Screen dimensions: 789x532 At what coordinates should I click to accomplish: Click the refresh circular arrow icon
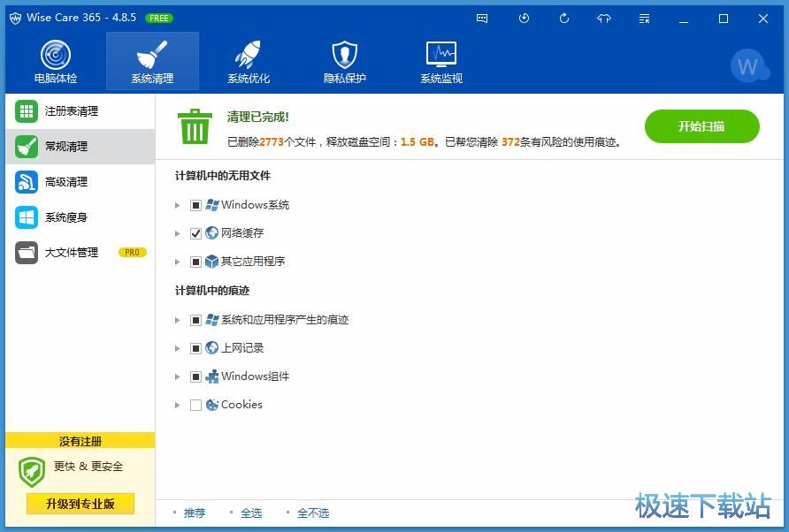coord(564,19)
